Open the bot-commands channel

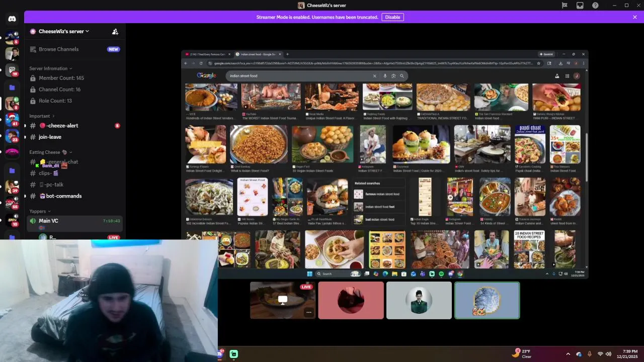coord(74,196)
